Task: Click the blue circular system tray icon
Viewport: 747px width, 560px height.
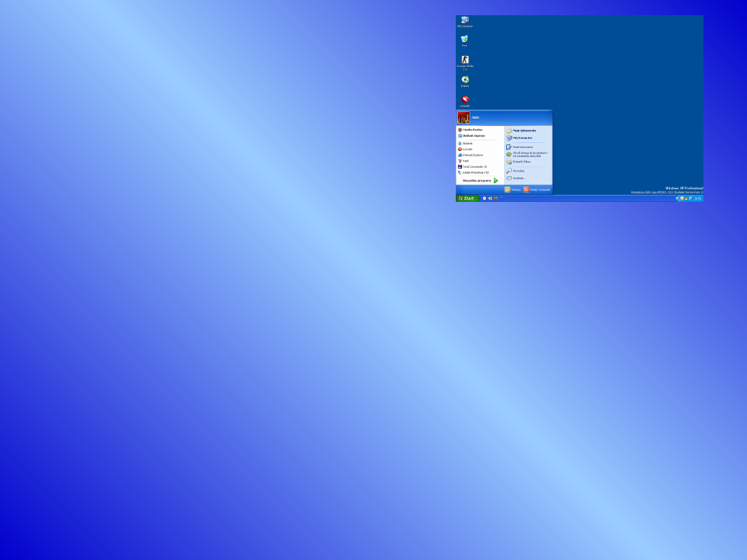Action: pyautogui.click(x=677, y=198)
